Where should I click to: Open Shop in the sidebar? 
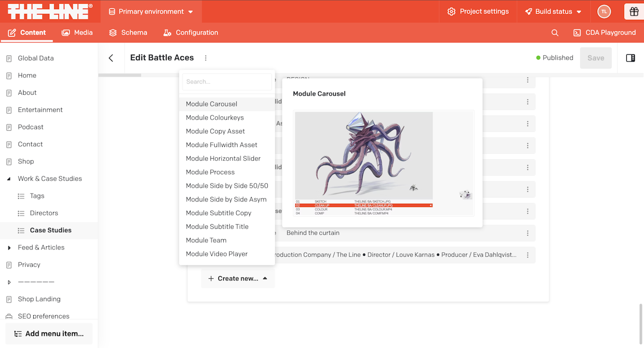pos(26,161)
